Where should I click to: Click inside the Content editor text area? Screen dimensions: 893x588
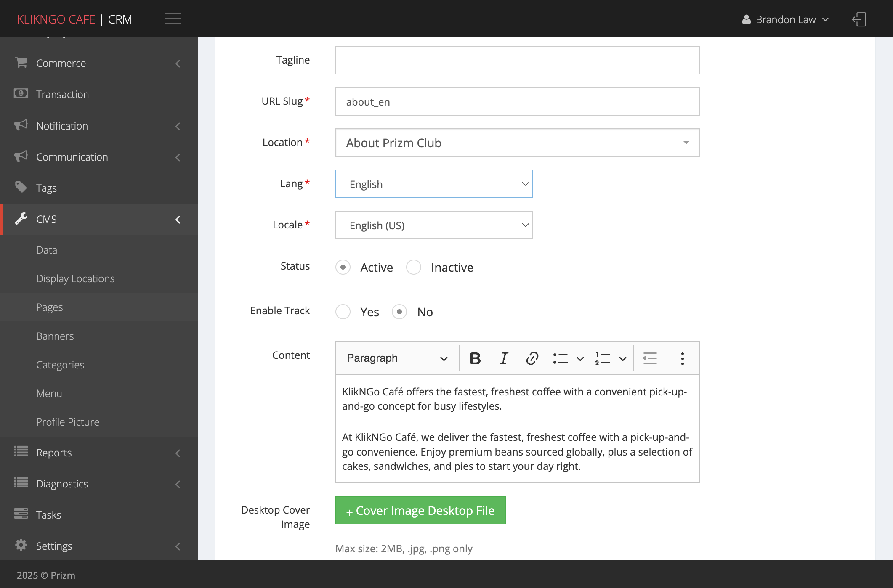(517, 429)
